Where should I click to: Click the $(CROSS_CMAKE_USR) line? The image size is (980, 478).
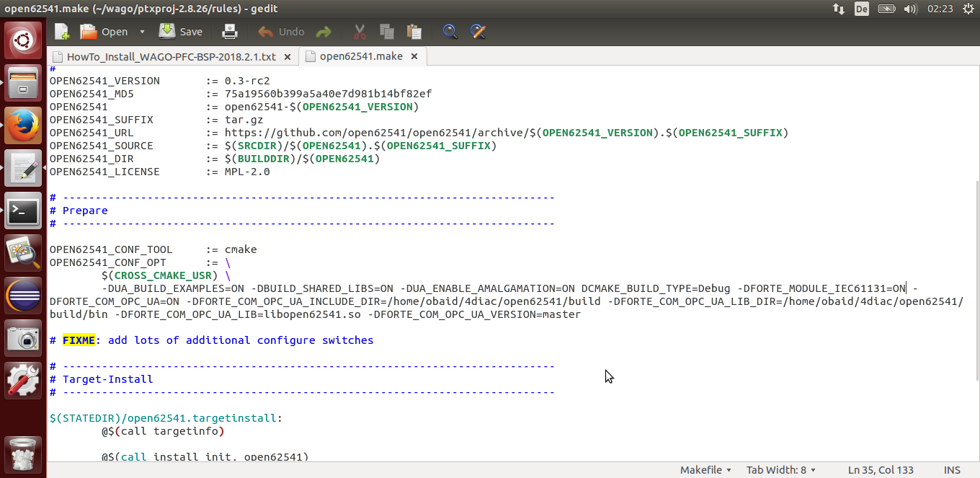(166, 275)
